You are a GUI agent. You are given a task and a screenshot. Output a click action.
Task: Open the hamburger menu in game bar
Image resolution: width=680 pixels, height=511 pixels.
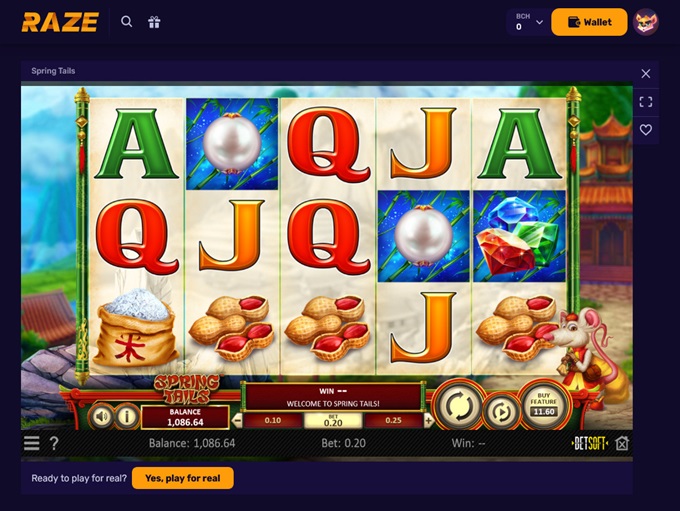tap(32, 443)
